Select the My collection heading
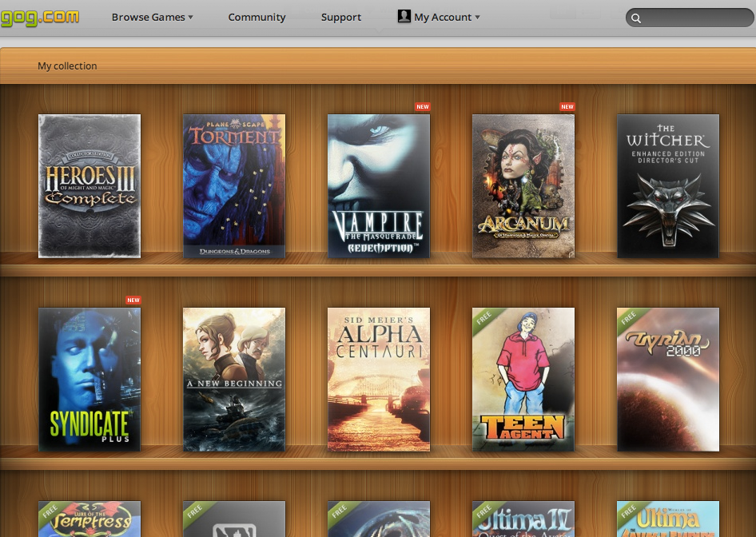The image size is (756, 537). (67, 66)
